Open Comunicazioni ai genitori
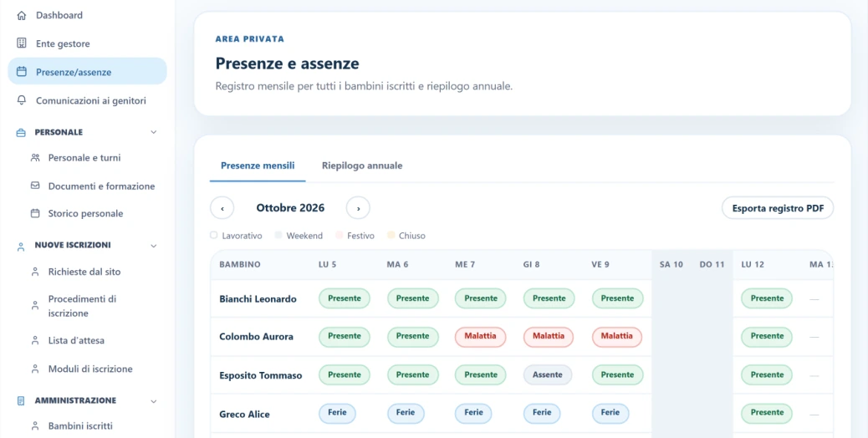The image size is (868, 438). [x=88, y=100]
